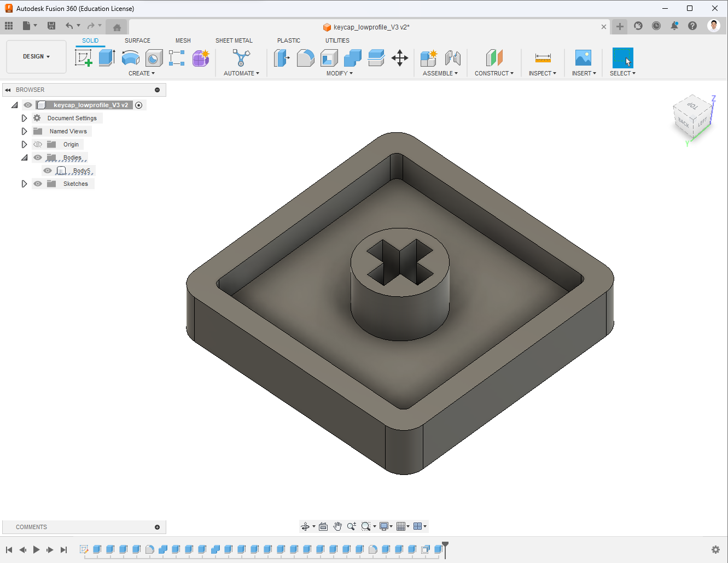Select the Create Form tool
Viewport: 728px width, 563px height.
coord(201,57)
